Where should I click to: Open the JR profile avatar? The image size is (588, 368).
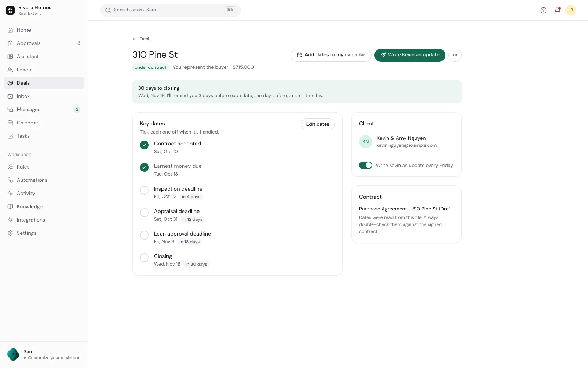tap(571, 10)
